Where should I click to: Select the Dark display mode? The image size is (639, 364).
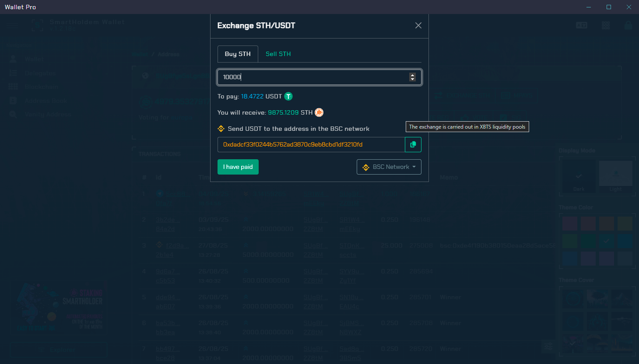(x=579, y=176)
